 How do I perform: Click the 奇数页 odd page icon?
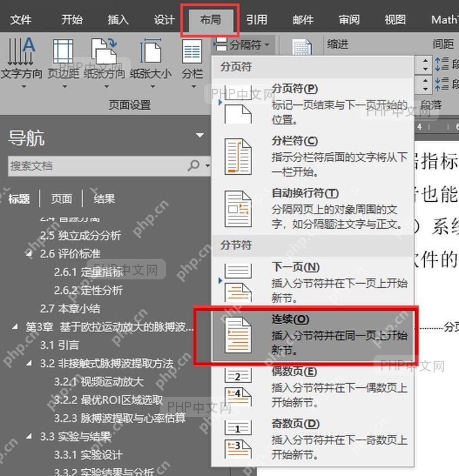(x=238, y=439)
